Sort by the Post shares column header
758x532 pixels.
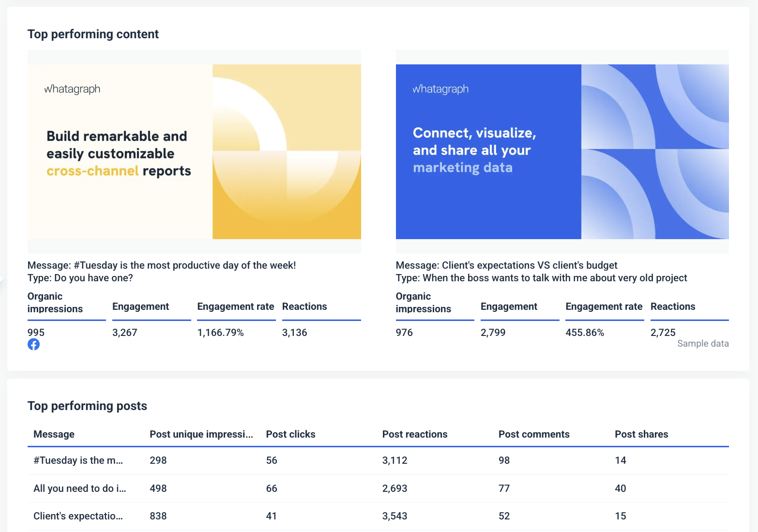click(641, 434)
